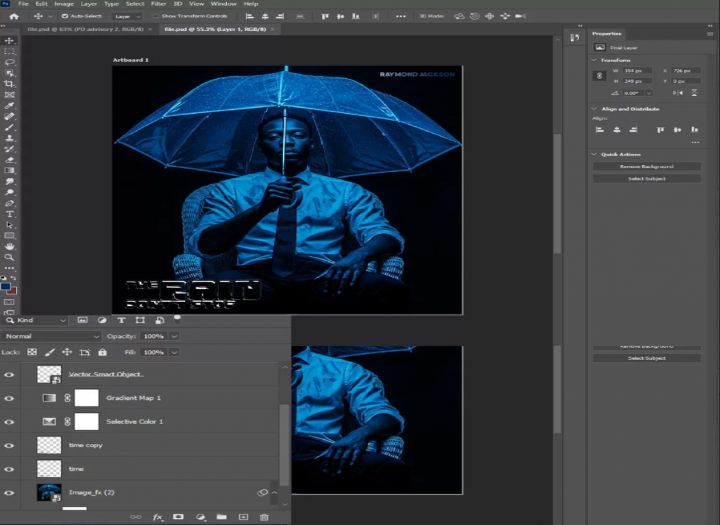Viewport: 720px width, 525px height.
Task: Open the Image menu
Action: click(x=64, y=4)
